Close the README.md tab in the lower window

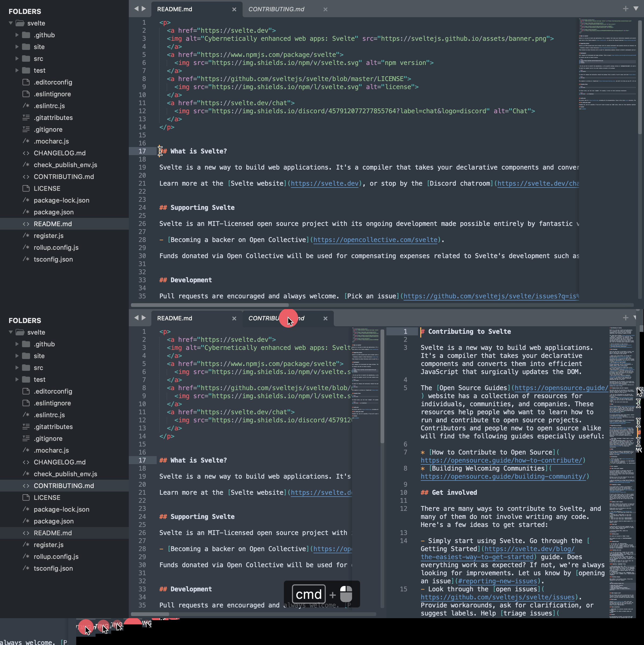point(234,318)
